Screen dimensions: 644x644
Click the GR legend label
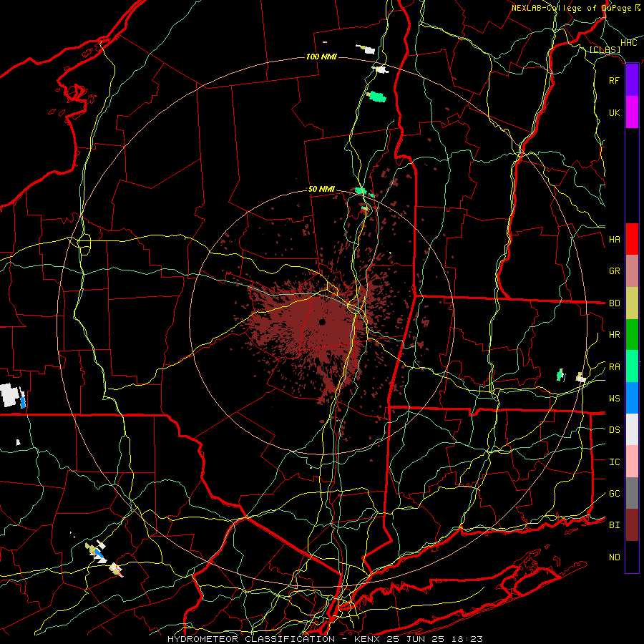click(614, 271)
